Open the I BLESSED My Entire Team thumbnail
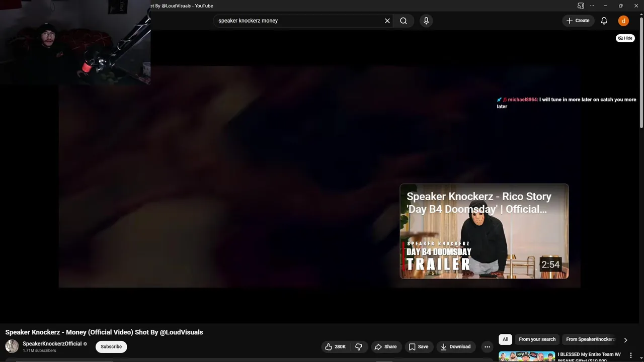The height and width of the screenshot is (362, 644). click(x=527, y=356)
